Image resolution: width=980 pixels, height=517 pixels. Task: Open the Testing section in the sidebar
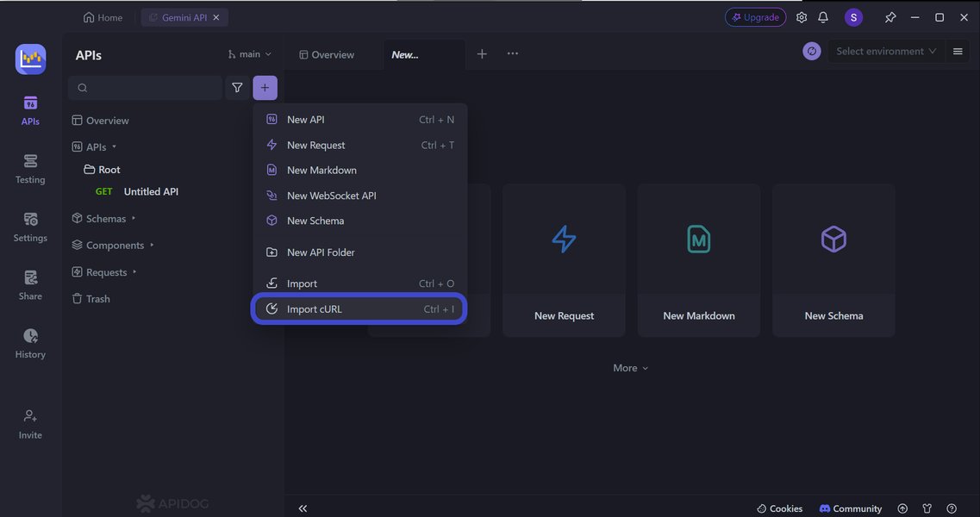(30, 169)
